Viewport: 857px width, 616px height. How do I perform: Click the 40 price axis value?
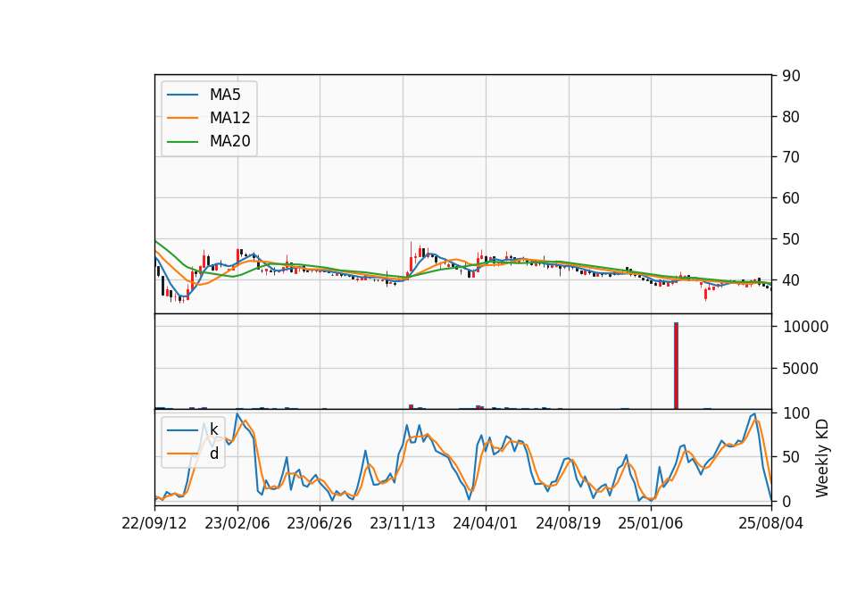pos(791,280)
